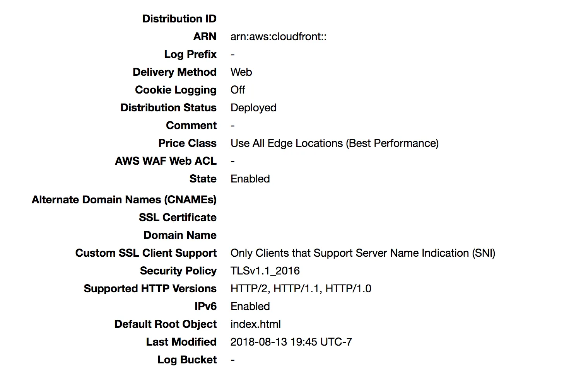Screen dimensions: 564x392
Task: Click the Comment field label
Action: tap(191, 125)
